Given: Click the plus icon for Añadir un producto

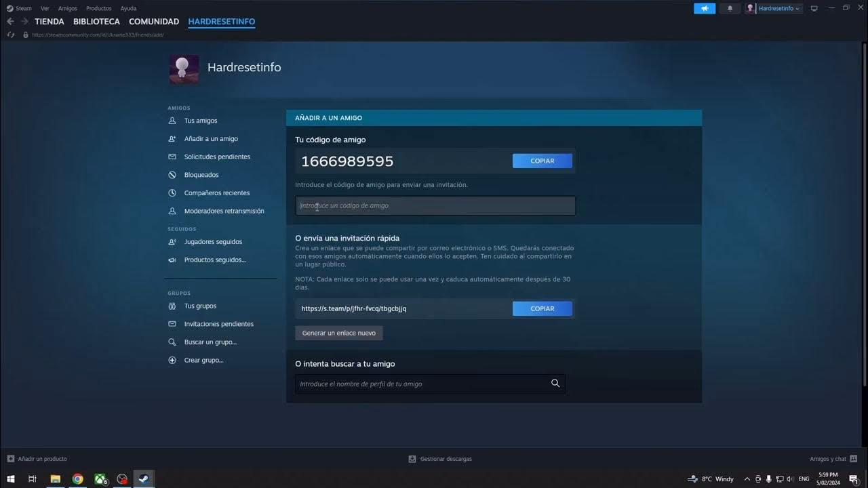Looking at the screenshot, I should click(10, 459).
